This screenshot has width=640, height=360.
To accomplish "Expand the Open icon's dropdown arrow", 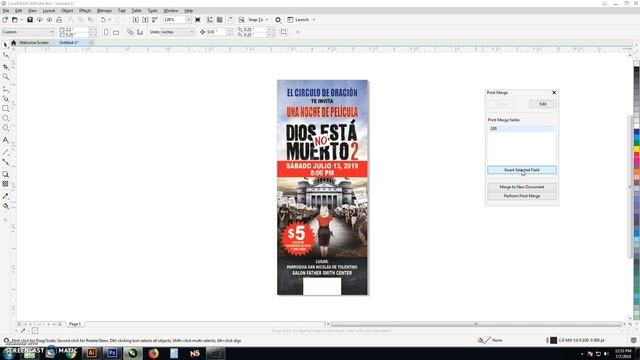I will point(21,20).
